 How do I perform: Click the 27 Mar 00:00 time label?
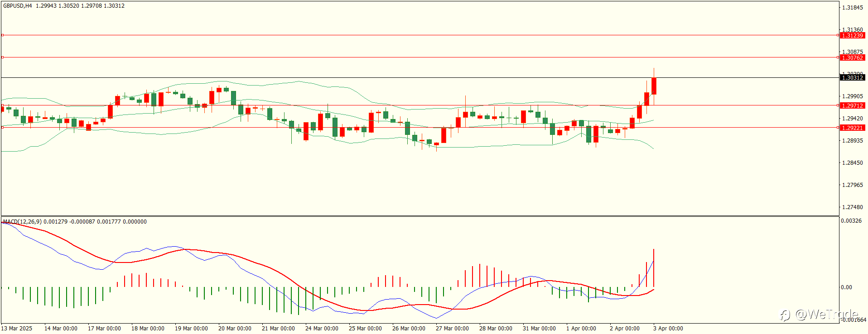pyautogui.click(x=452, y=329)
